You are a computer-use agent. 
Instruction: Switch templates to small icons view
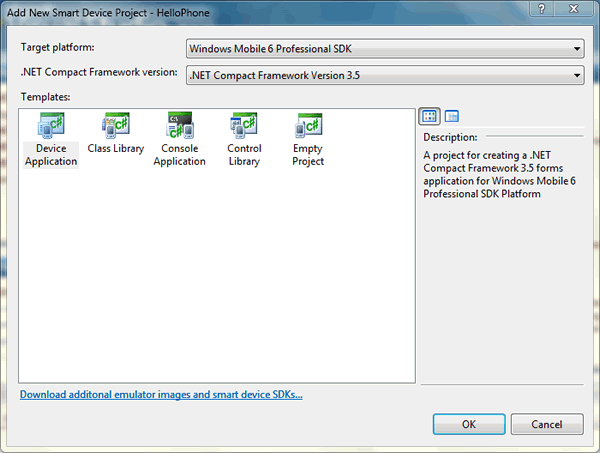[452, 116]
